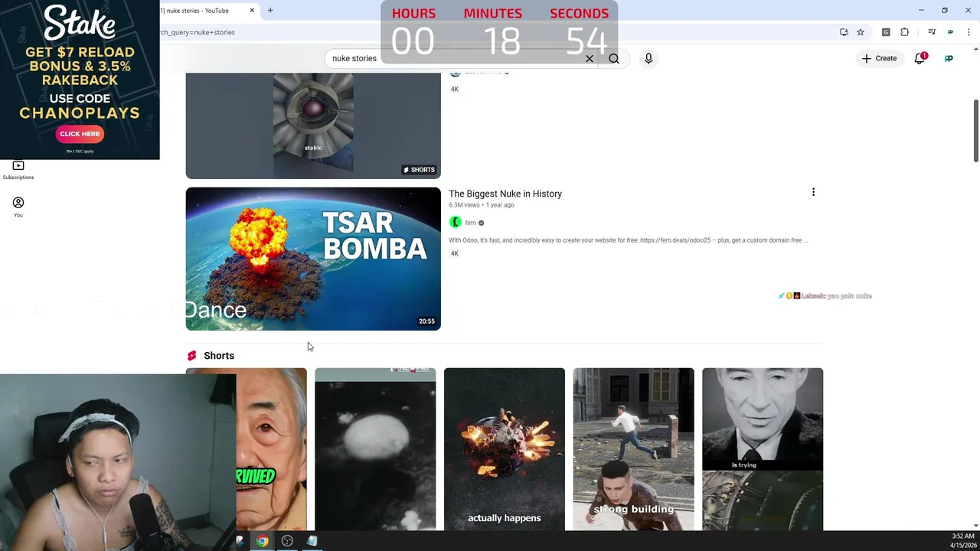Screen dimensions: 980x551
Task: Open YouTube notifications bell
Action: [920, 58]
